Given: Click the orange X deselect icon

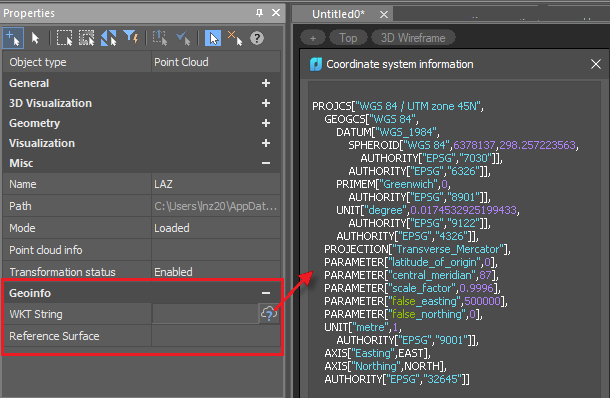Looking at the screenshot, I should click(x=235, y=38).
